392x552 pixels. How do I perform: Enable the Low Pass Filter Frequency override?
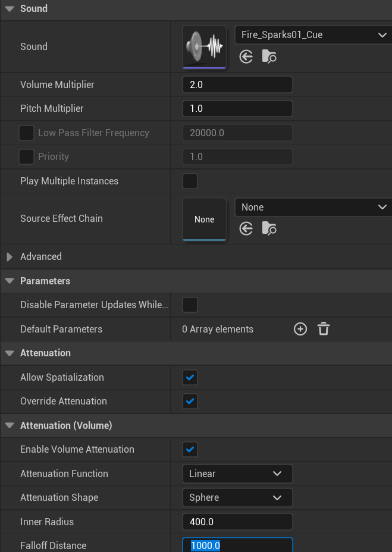26,133
